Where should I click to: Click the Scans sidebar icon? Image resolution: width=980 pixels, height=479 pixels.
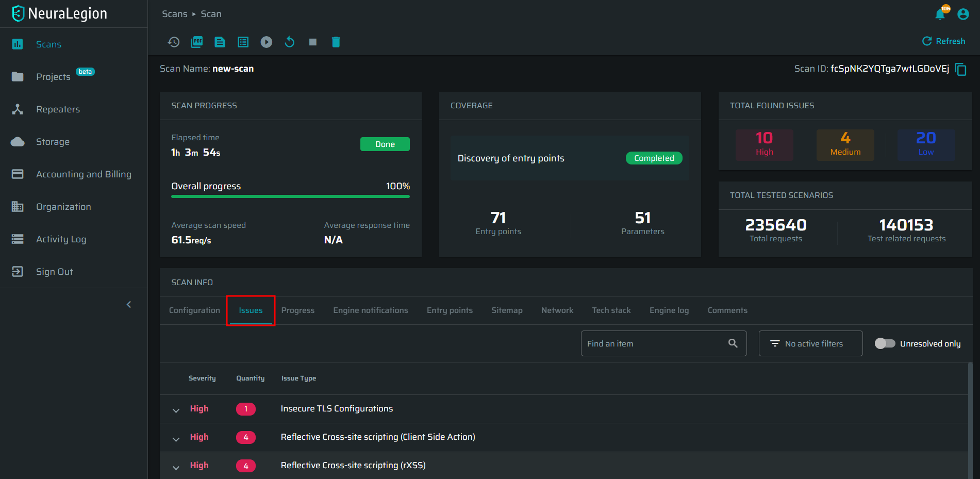coord(18,44)
